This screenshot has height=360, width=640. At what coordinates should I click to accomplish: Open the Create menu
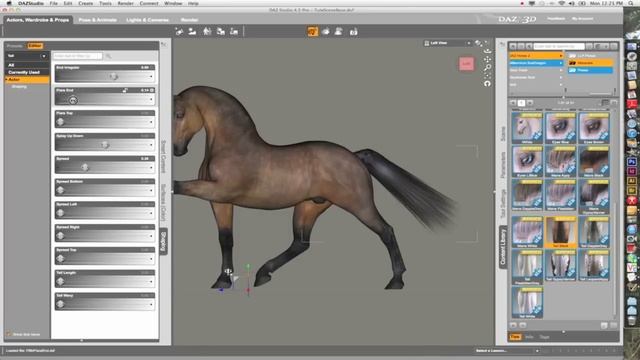pyautogui.click(x=85, y=3)
